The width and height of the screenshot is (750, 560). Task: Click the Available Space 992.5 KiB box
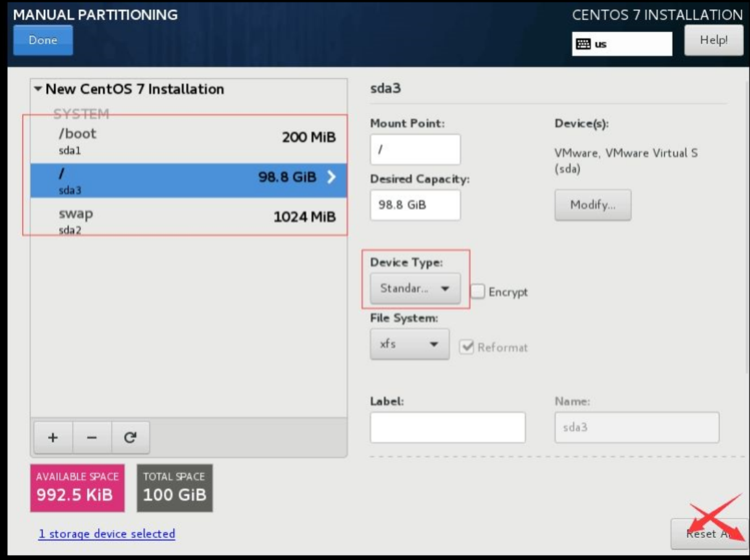(x=77, y=488)
